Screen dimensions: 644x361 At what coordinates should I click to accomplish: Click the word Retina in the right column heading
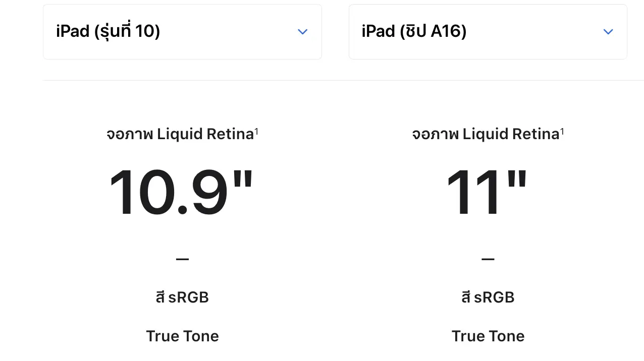click(x=536, y=134)
